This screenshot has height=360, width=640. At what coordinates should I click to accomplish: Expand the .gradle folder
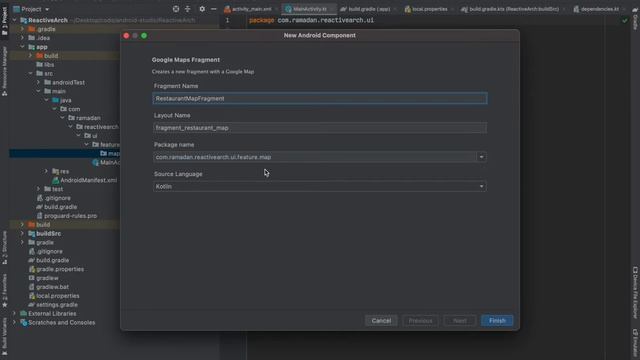22,29
